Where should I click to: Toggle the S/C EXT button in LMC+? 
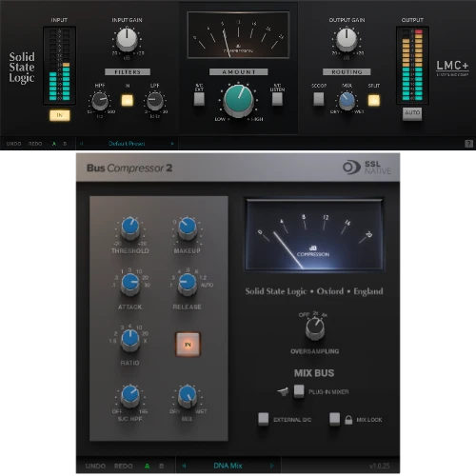tap(199, 99)
